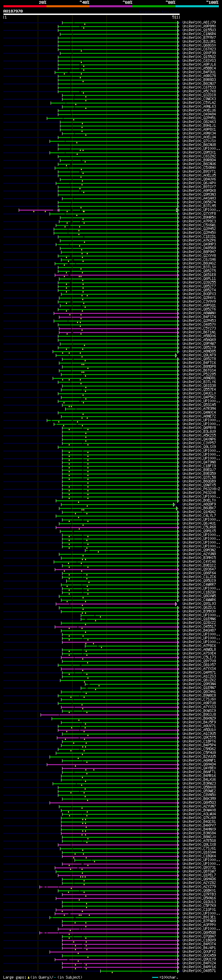222x980 pixels.
Task: Click label UniRef100_C5X6W1
Action: point(199,225)
